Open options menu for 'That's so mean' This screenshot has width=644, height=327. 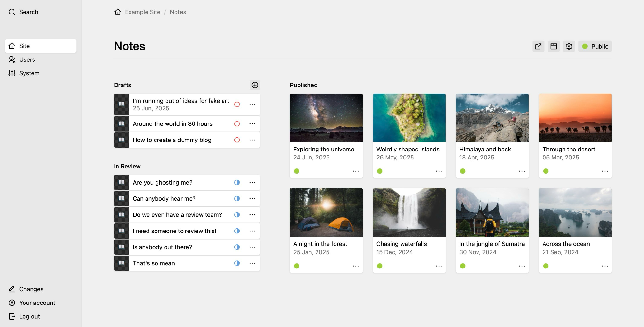[x=252, y=263]
